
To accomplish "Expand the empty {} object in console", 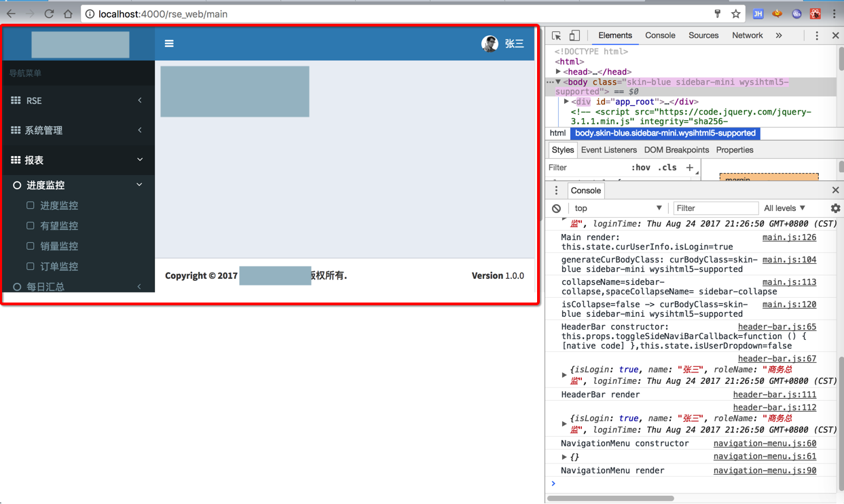I will (x=564, y=457).
